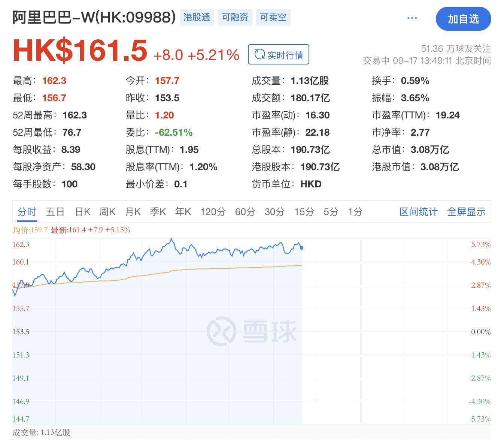Click the 量比 value 1.20
Viewport: 504px width, 440px height.
click(x=164, y=115)
